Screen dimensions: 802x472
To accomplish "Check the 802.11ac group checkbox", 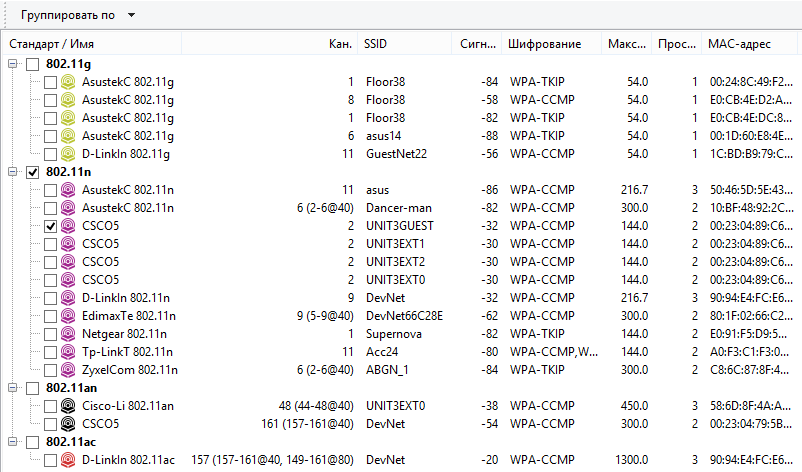I will (x=33, y=442).
